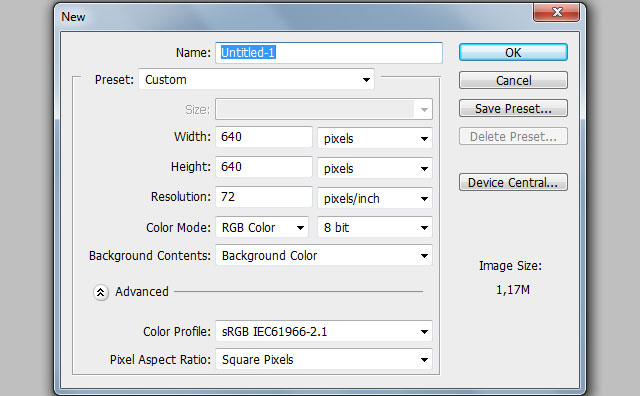Screen dimensions: 640x396
Task: Open the Pixel Aspect Ratio dropdown
Action: pyautogui.click(x=324, y=360)
